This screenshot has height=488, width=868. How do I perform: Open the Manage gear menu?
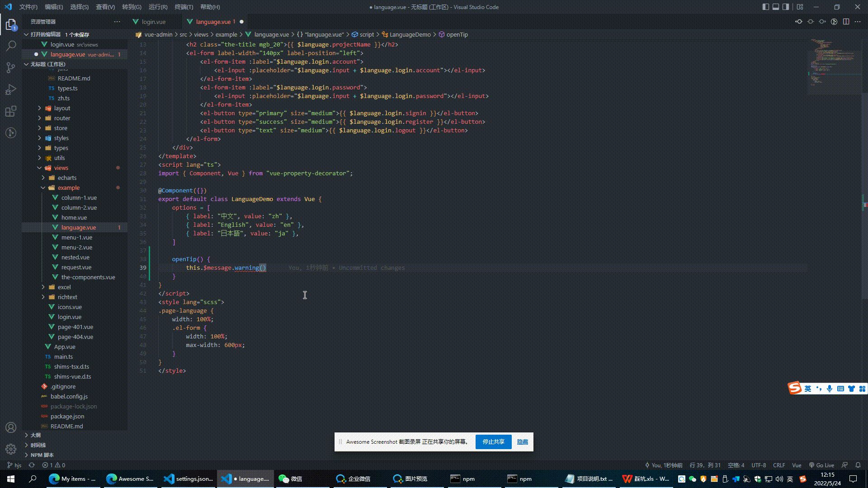tap(11, 449)
